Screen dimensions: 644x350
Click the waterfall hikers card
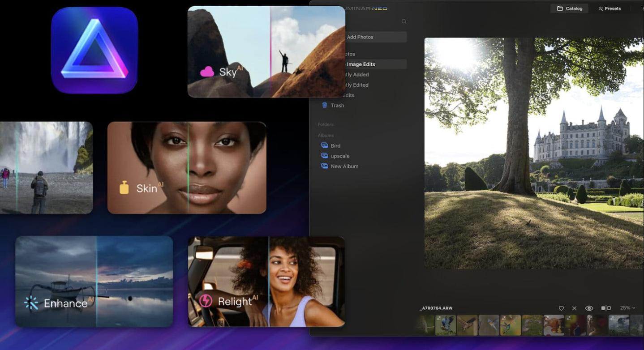click(x=46, y=168)
